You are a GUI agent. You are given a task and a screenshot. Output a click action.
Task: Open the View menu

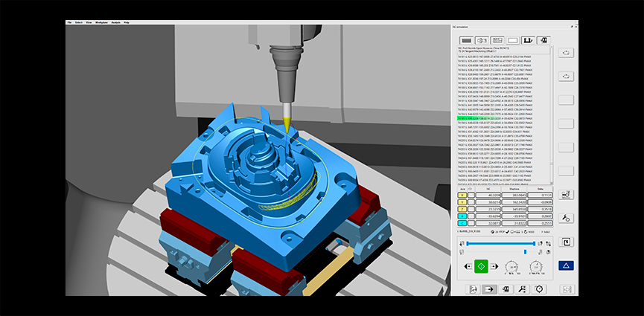tap(89, 22)
